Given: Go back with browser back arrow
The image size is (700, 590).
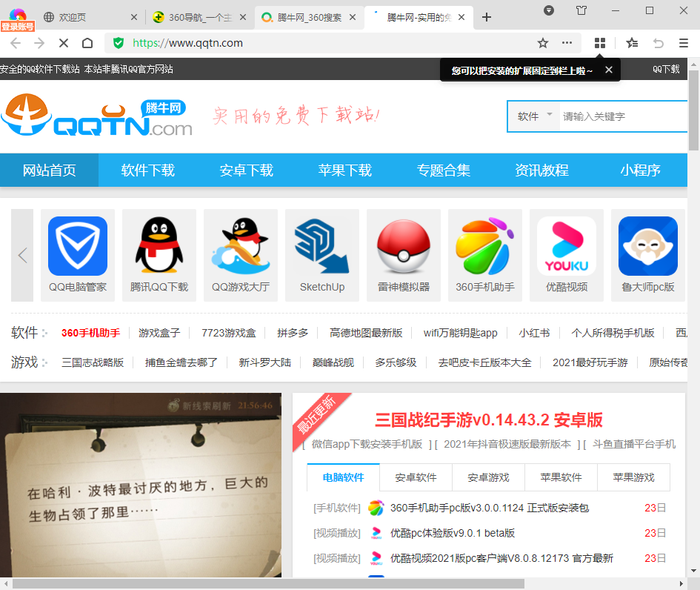Looking at the screenshot, I should click(x=15, y=43).
